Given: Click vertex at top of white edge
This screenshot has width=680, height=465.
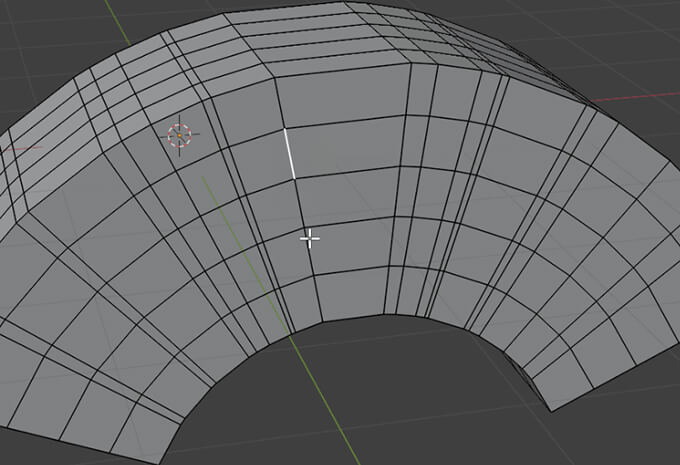Looking at the screenshot, I should pos(285,128).
